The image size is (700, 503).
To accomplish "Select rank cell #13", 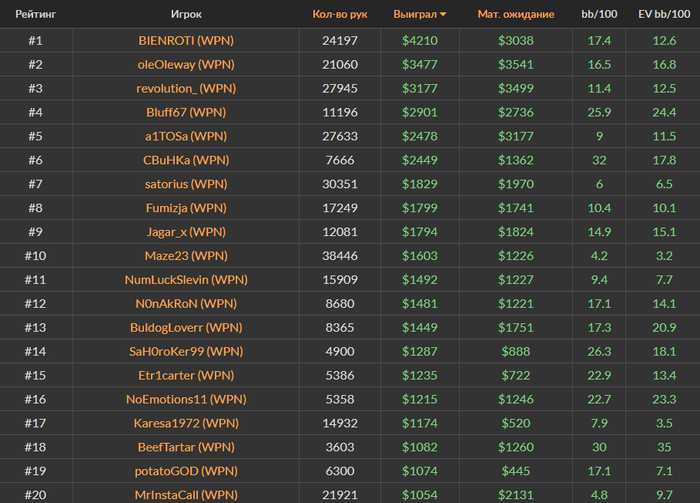I will click(36, 328).
